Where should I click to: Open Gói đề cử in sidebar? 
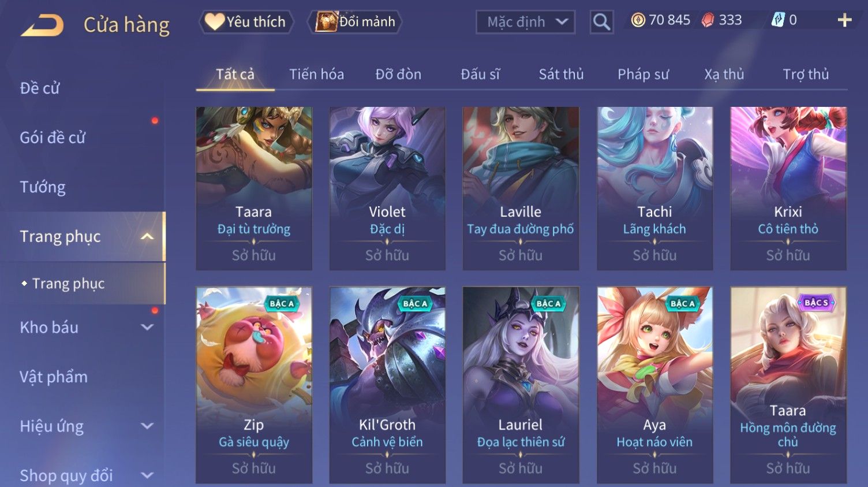[x=53, y=137]
